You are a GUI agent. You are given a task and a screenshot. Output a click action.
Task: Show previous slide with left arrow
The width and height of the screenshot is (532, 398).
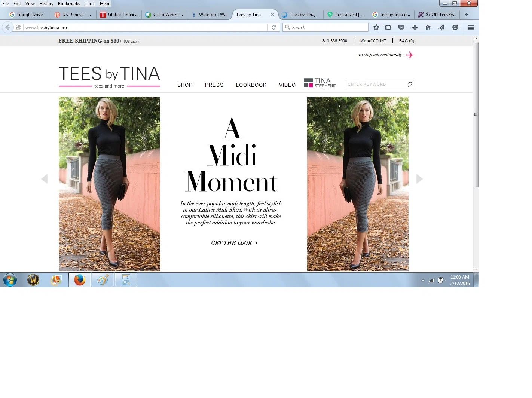pos(44,179)
